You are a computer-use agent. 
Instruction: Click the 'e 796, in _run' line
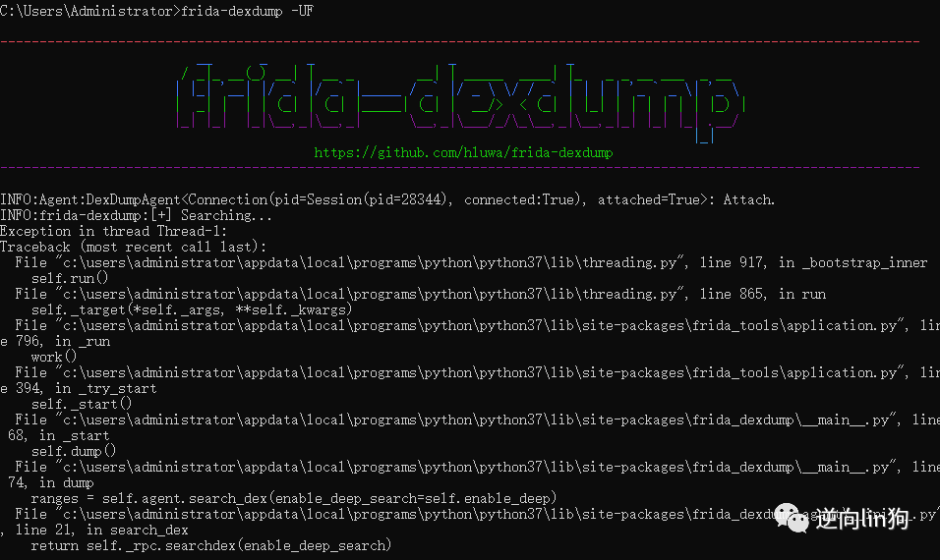tap(55, 341)
